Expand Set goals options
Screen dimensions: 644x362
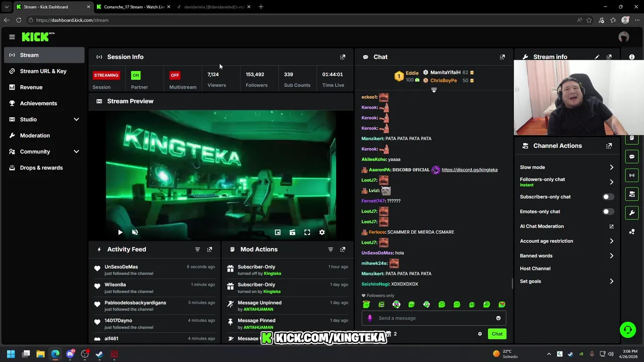pos(611,282)
